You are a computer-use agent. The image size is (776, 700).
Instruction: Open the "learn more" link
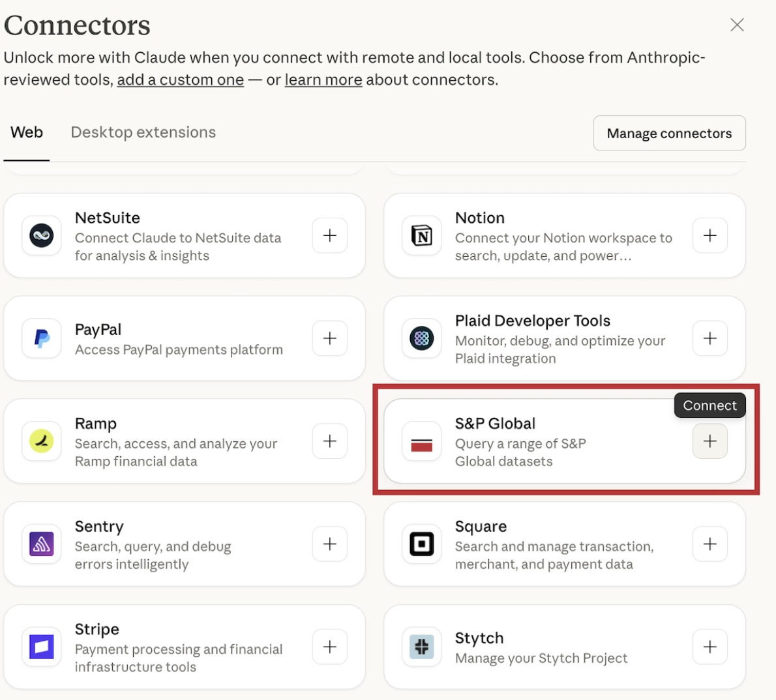[323, 80]
